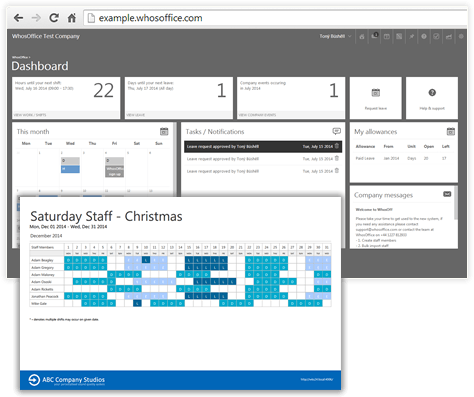Open the VIEW LEAVE link
474x397 pixels.
pyautogui.click(x=135, y=115)
